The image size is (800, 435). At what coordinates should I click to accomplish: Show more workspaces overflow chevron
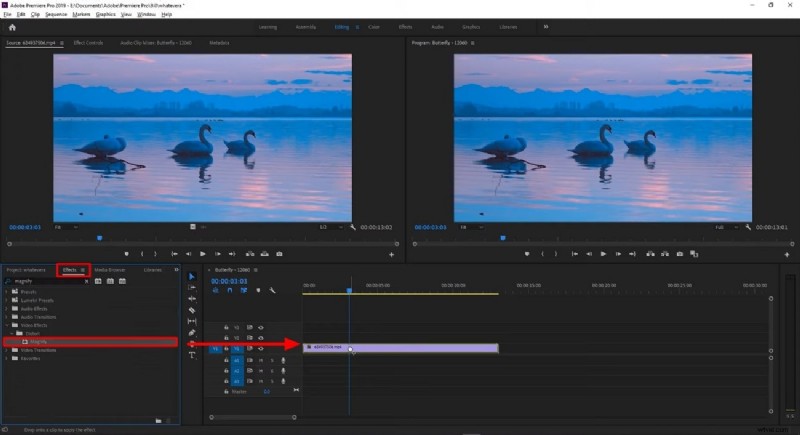(546, 27)
